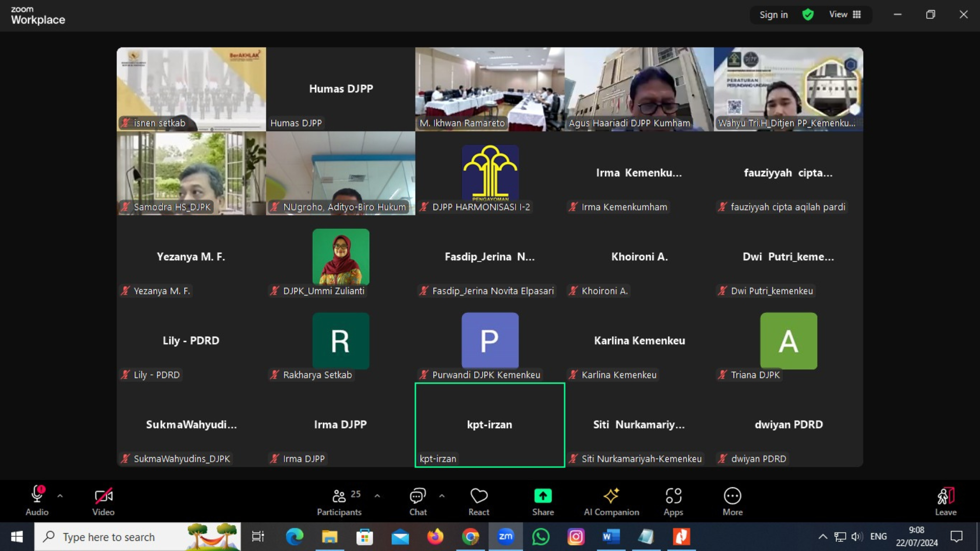This screenshot has height=551, width=980.
Task: Click the Zoom taskbar icon
Action: [506, 537]
